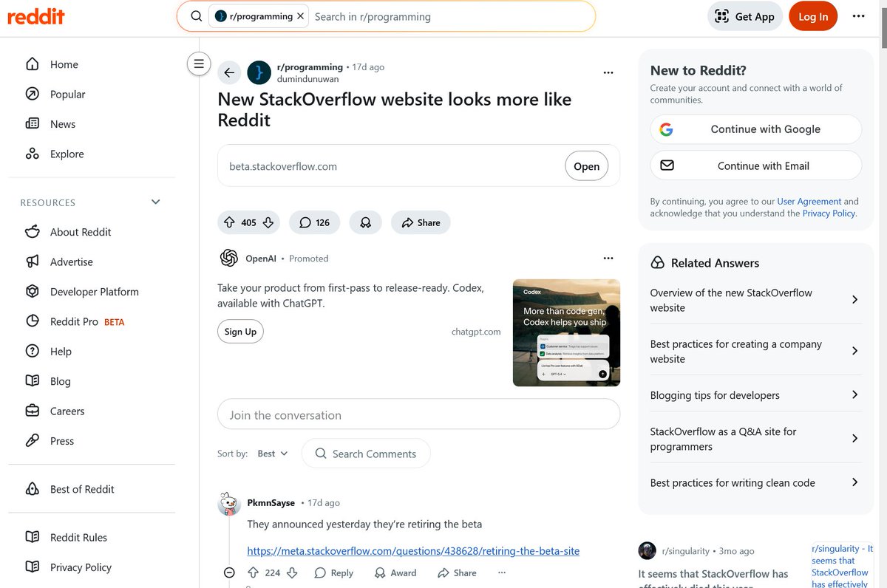Click the post's award icon button

[x=365, y=222]
